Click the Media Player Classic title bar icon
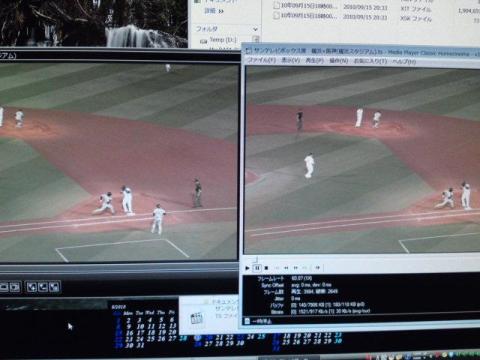Screen dimensions: 480x360 248,51
